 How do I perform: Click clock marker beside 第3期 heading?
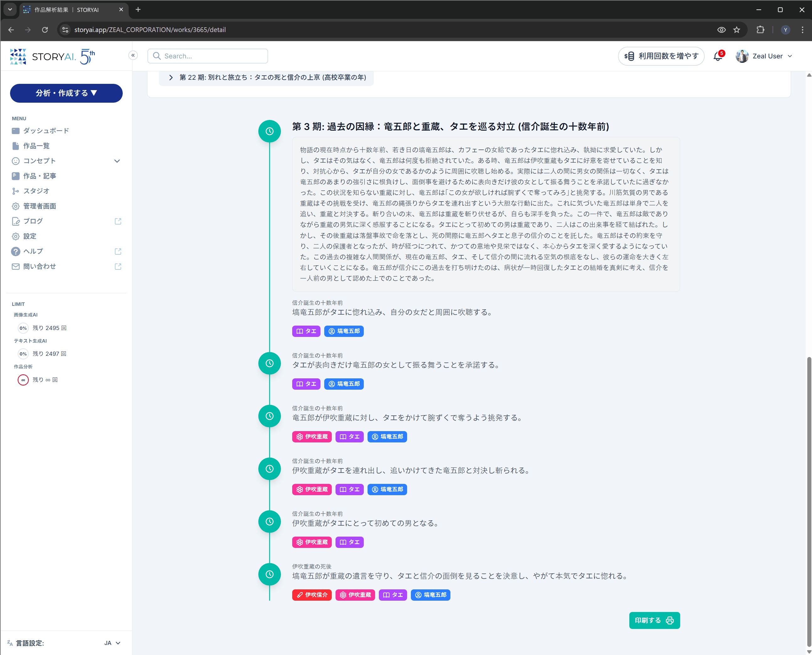coord(270,131)
